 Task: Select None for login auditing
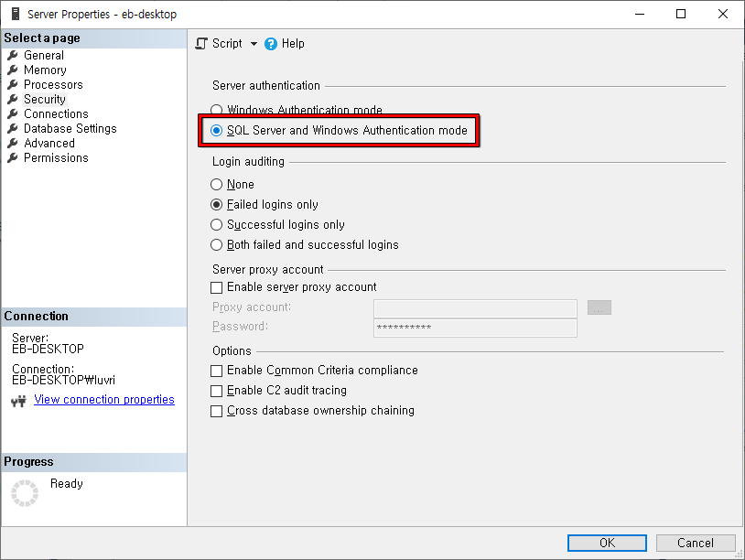216,184
